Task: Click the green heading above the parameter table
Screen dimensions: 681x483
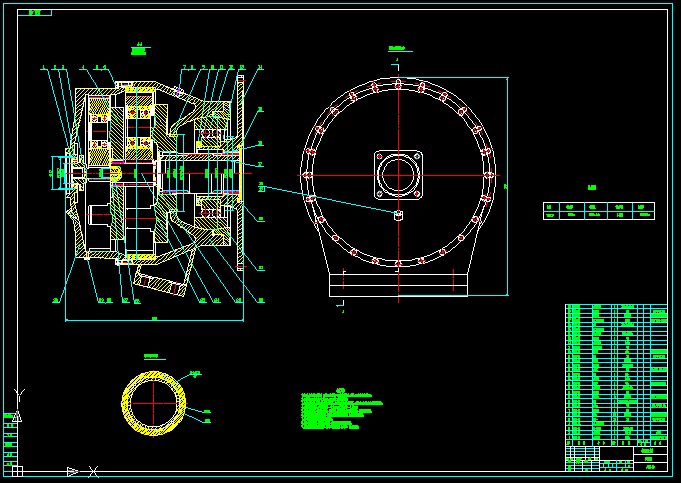Action: coord(592,188)
